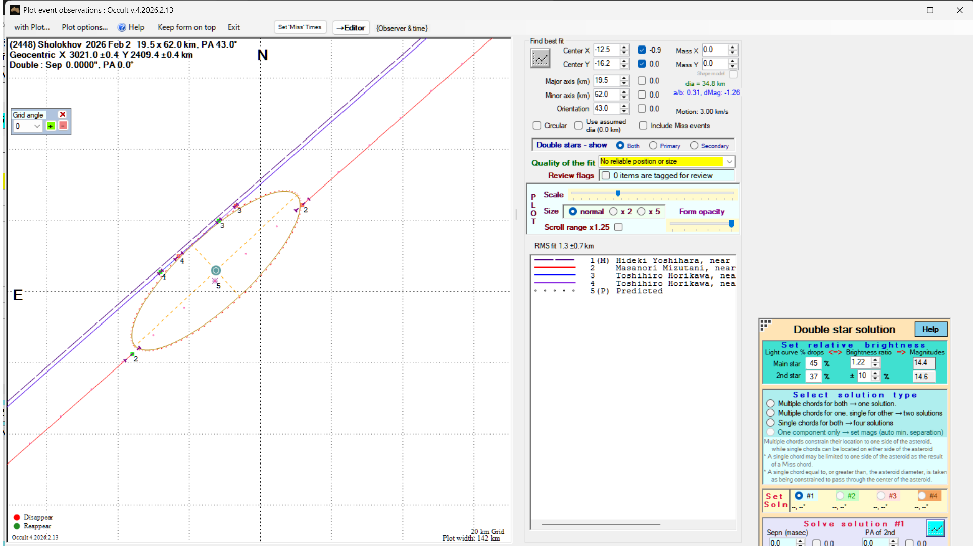Click the blue Help question mark icon
980x556 pixels.
(x=122, y=27)
